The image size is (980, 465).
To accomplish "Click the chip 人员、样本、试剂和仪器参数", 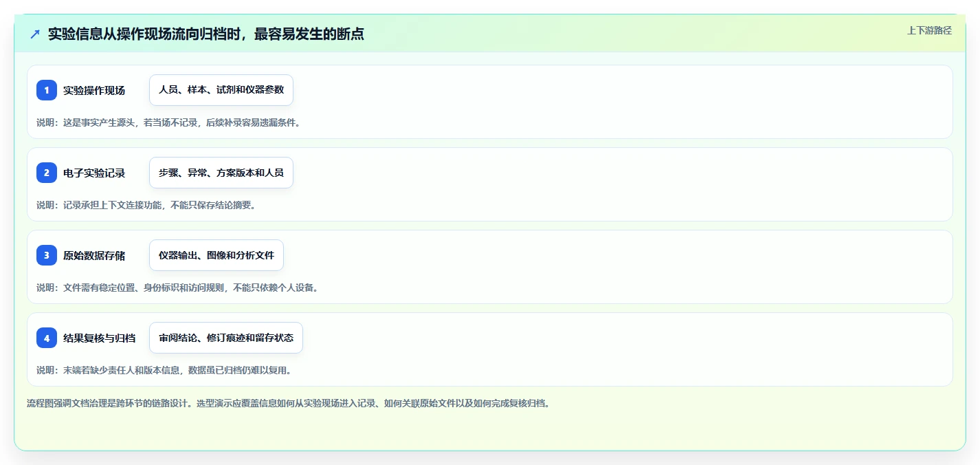I will click(x=221, y=90).
